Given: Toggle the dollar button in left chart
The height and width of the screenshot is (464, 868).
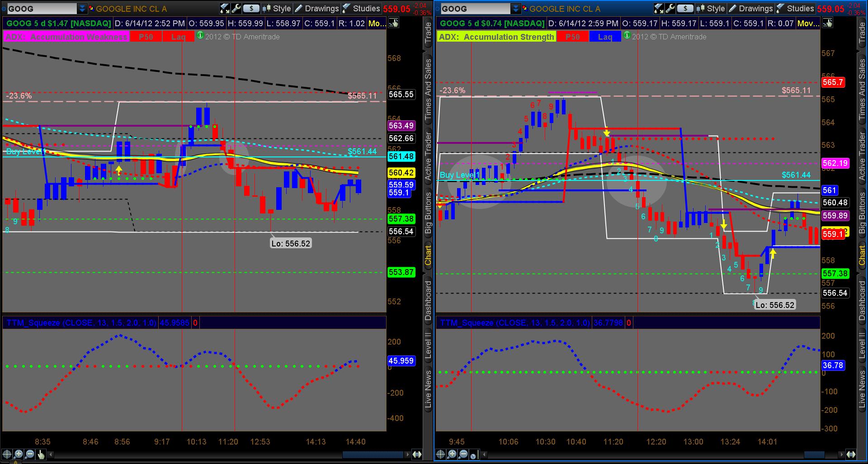Looking at the screenshot, I should pos(251,9).
